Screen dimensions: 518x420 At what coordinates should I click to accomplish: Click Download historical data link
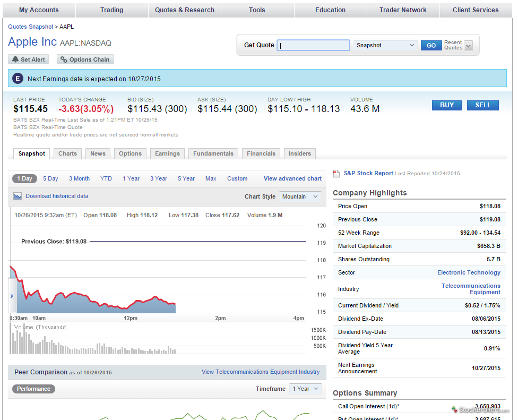click(57, 196)
